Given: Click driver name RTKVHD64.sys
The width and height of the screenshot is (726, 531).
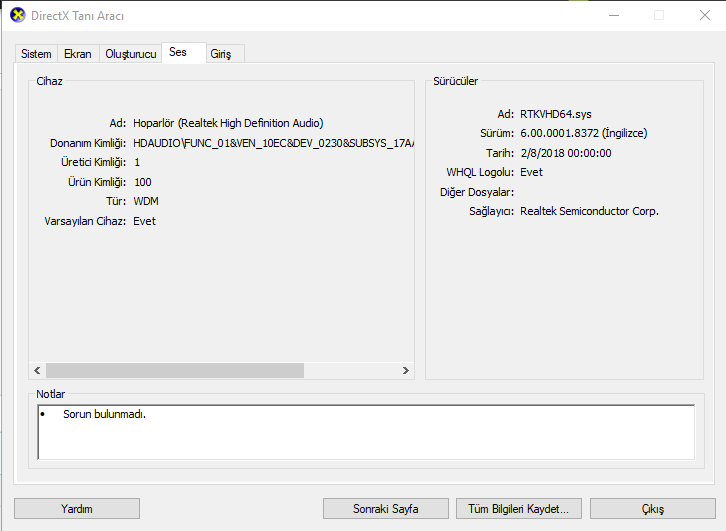Looking at the screenshot, I should 556,114.
